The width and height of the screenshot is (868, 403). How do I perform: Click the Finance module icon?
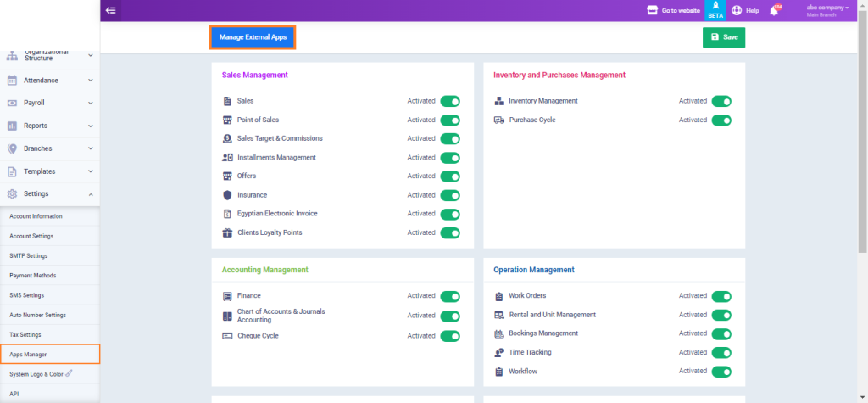[x=227, y=296]
